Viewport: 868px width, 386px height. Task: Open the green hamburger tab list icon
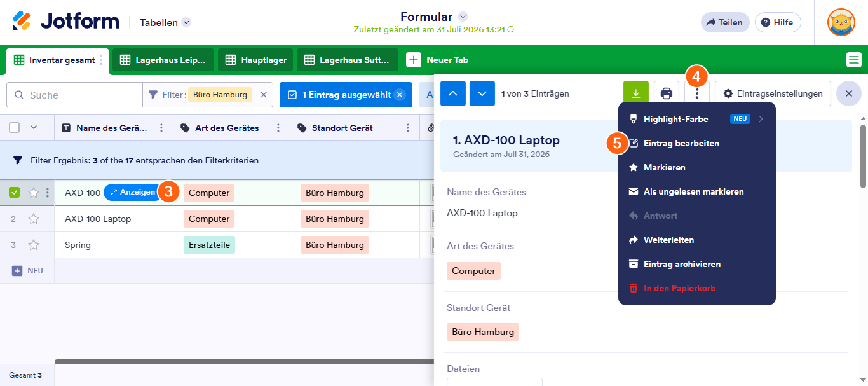pyautogui.click(x=854, y=60)
